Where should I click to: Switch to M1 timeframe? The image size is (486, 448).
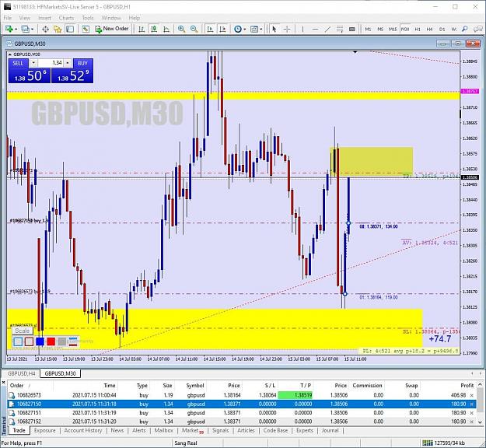click(x=368, y=29)
